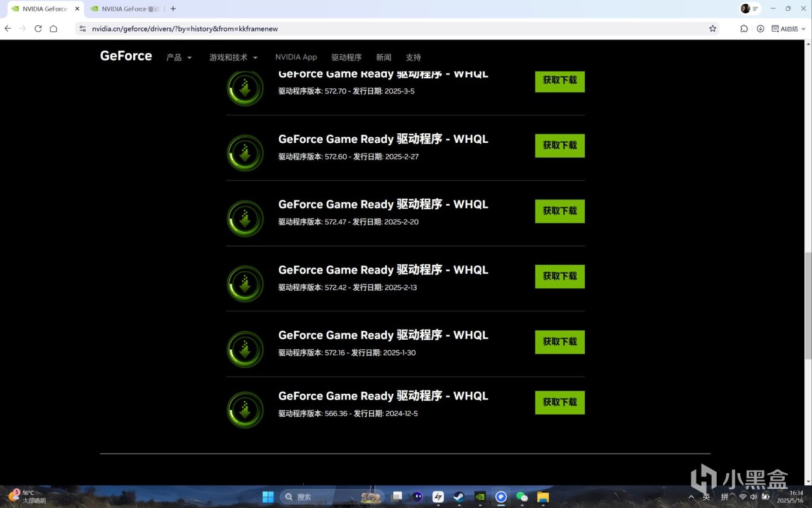Viewport: 812px width, 508px height.
Task: Click the download icon for driver 572.70
Action: pyautogui.click(x=245, y=88)
